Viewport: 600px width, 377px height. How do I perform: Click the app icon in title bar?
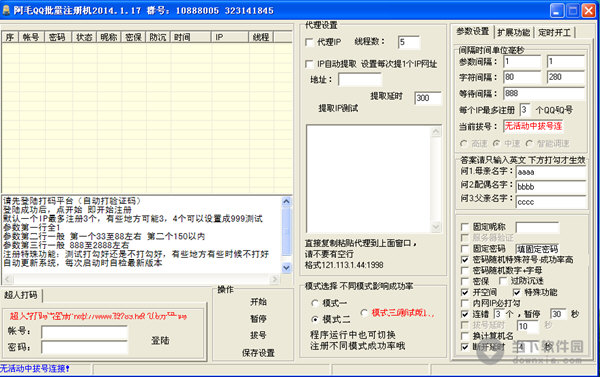(6, 10)
